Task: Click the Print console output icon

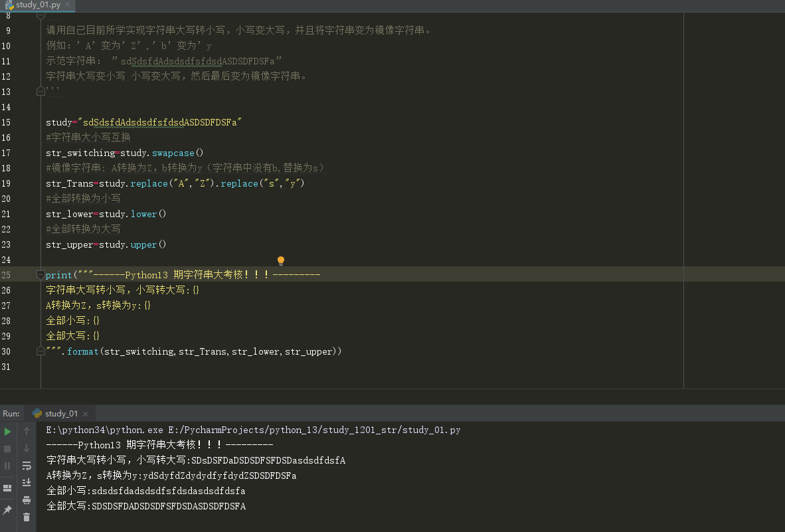Action: click(27, 500)
